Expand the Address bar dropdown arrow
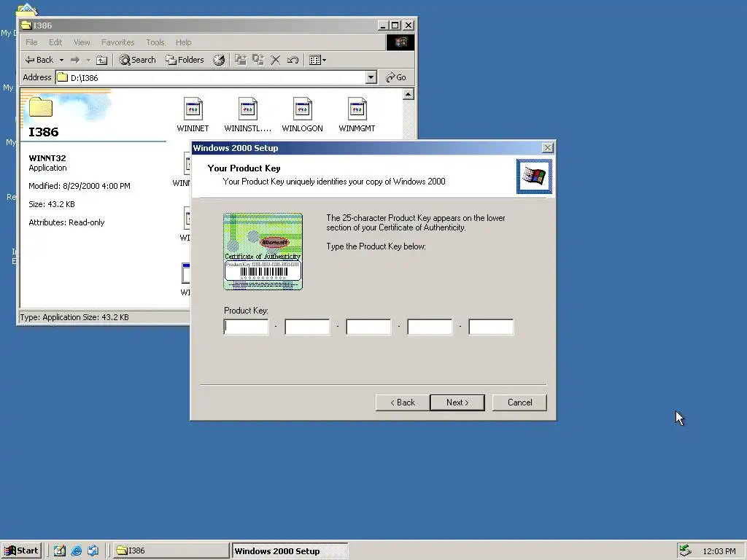The height and width of the screenshot is (560, 747). (371, 77)
